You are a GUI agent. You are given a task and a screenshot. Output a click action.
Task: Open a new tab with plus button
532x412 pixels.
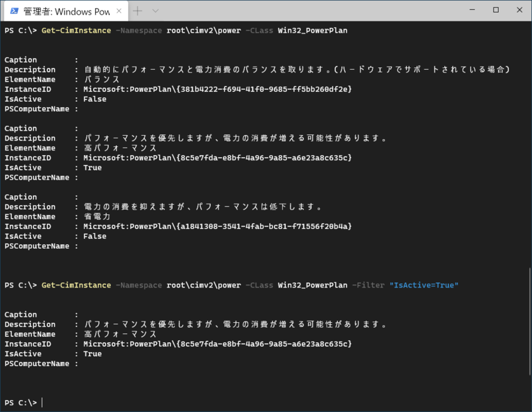click(138, 11)
